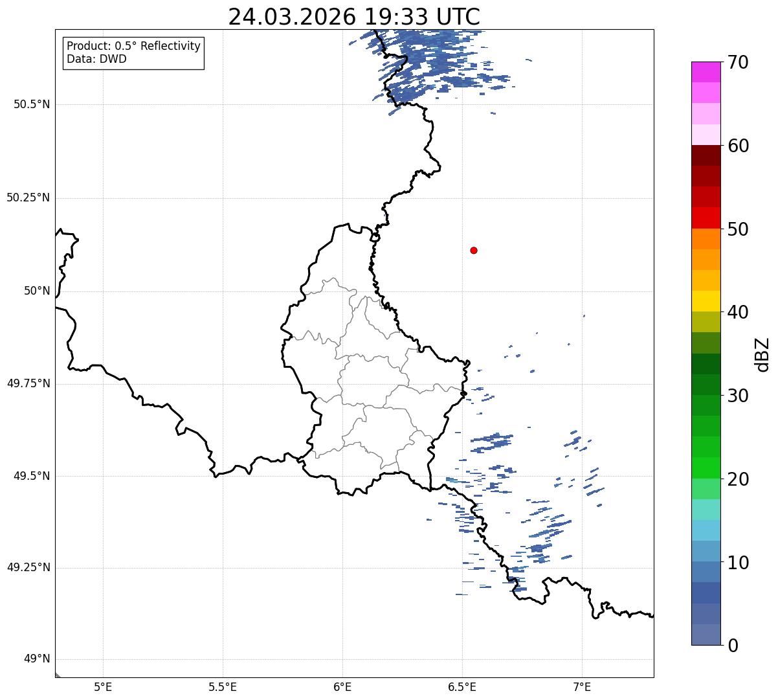Screen dimensions: 778x700
Task: Click the '50°N' latitude label
Action: point(37,291)
